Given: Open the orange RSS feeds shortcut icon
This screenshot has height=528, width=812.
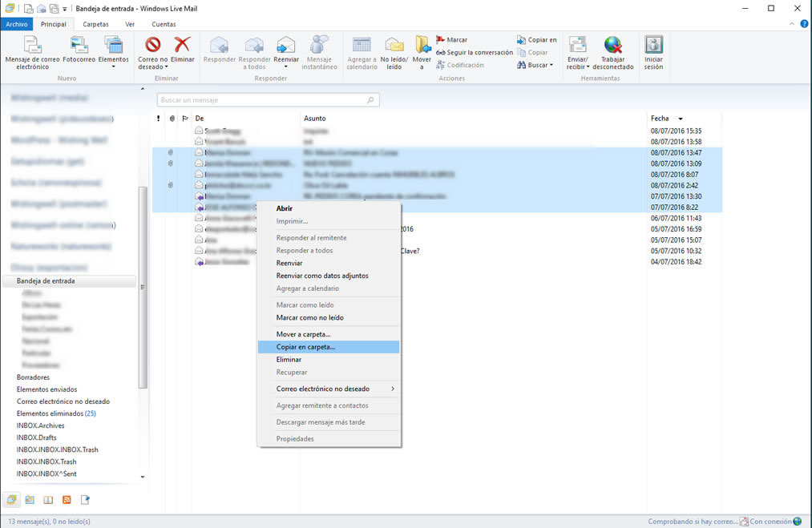Looking at the screenshot, I should 67,499.
